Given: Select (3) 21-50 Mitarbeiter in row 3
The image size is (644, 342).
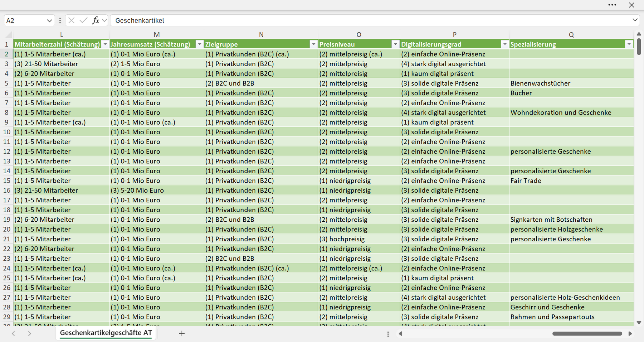Looking at the screenshot, I should pos(62,64).
